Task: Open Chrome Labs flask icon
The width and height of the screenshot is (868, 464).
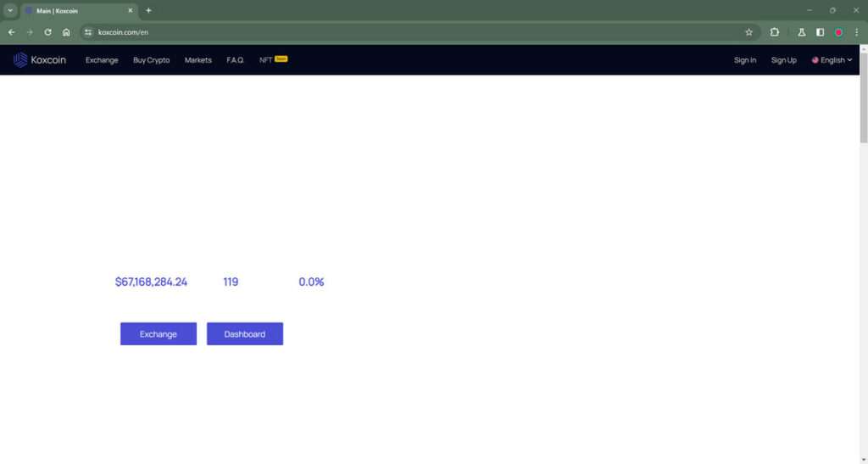Action: click(x=802, y=32)
